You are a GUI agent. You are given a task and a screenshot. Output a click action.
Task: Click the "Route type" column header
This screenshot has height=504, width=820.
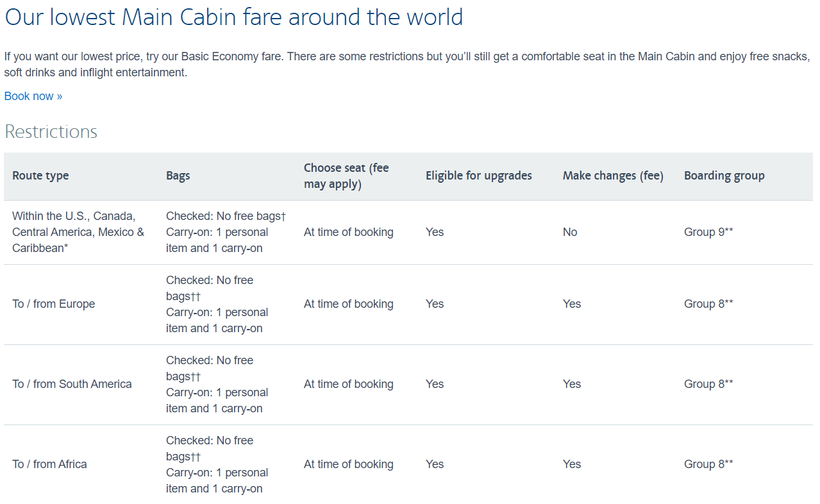[x=40, y=176]
